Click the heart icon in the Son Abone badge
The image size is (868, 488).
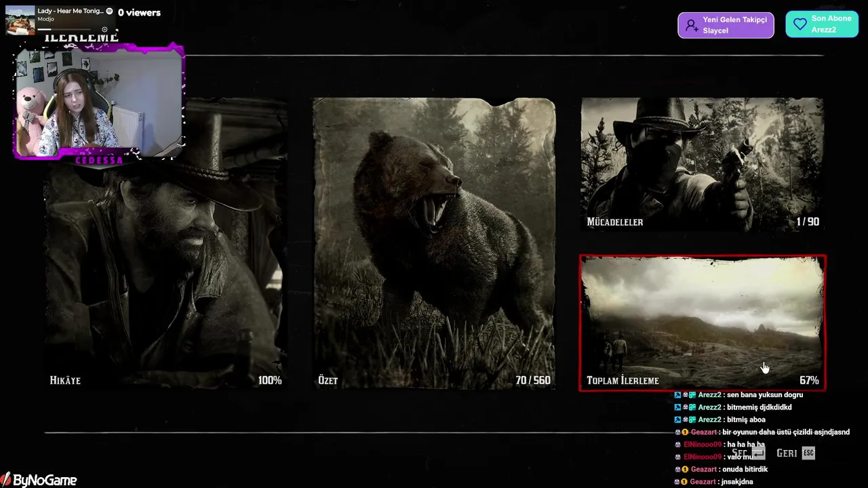(x=800, y=24)
